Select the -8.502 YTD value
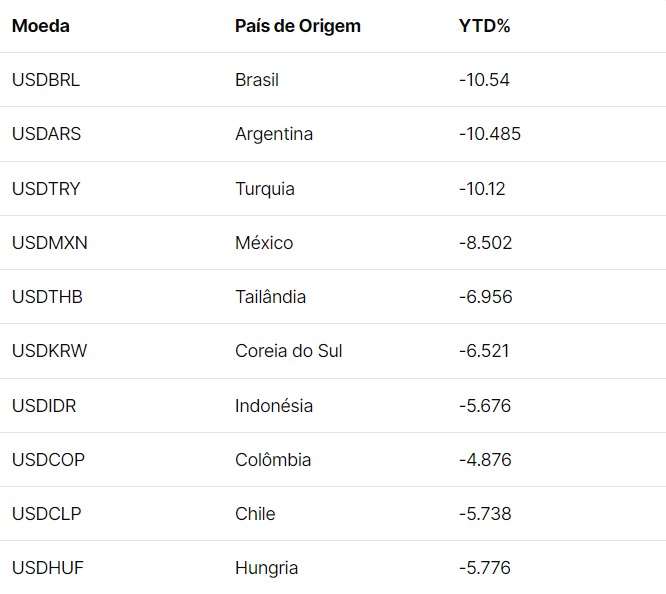Viewport: 666px width, 594px height. click(485, 243)
